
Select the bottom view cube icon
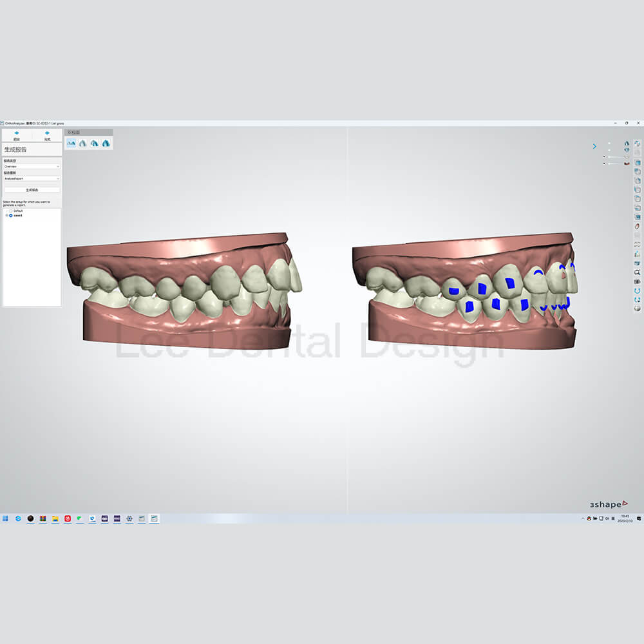[637, 207]
